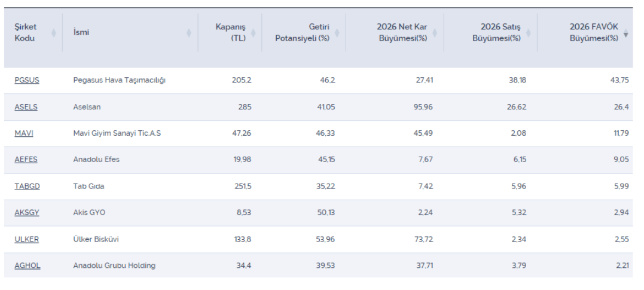Open the PGSUS stock link
The width and height of the screenshot is (644, 290).
(x=27, y=80)
